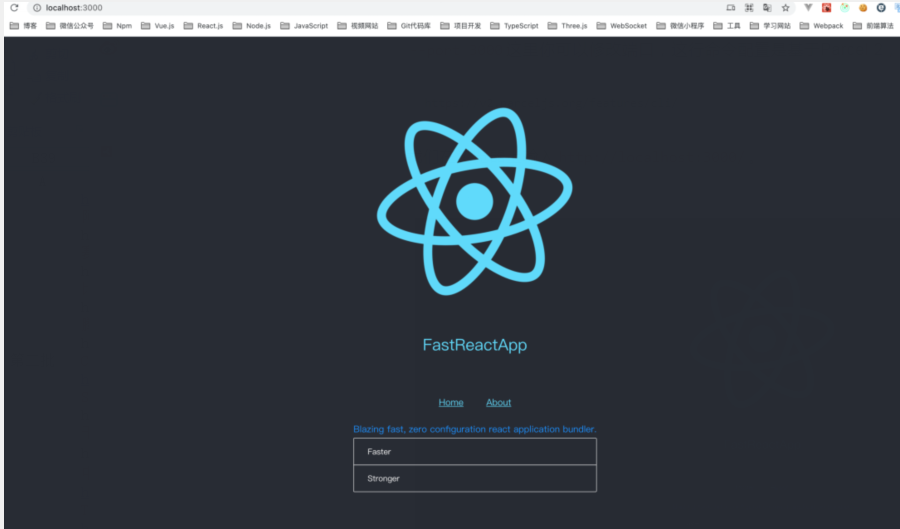Click the green round extension icon

(x=844, y=8)
